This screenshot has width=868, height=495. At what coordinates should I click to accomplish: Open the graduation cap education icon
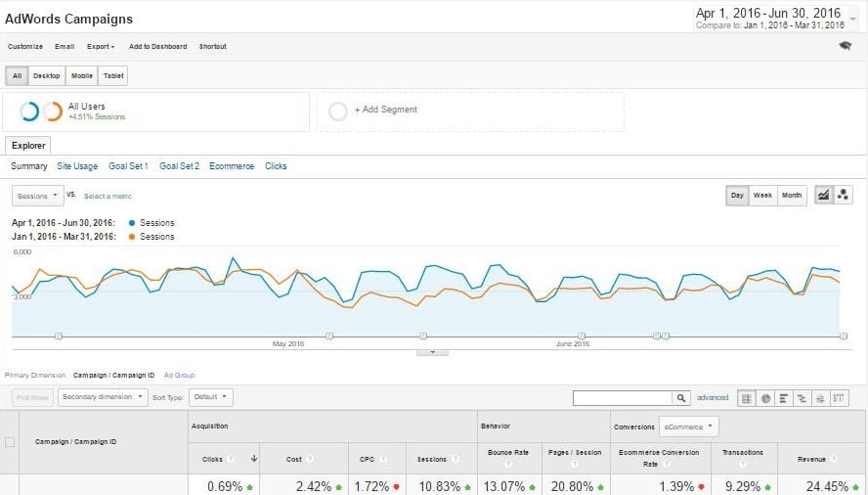click(x=845, y=46)
